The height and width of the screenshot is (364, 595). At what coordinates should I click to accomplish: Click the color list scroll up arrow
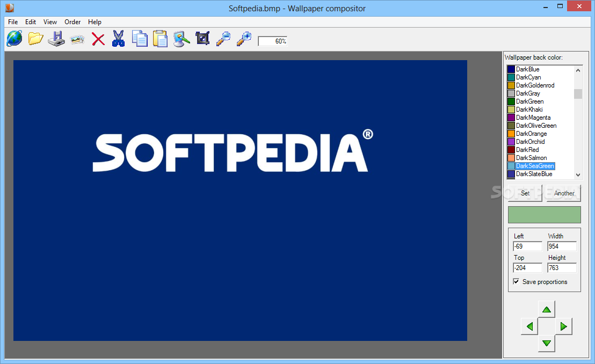(578, 70)
